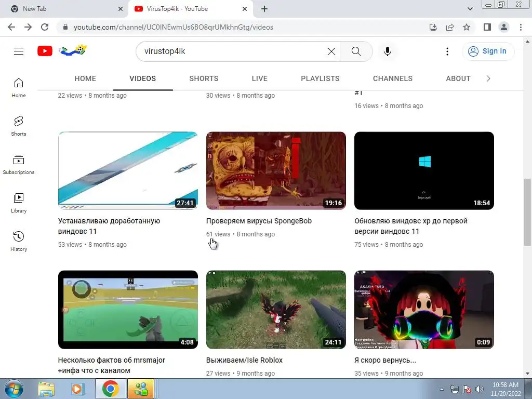
Task: Click the install app icon in address bar
Action: [x=433, y=27]
